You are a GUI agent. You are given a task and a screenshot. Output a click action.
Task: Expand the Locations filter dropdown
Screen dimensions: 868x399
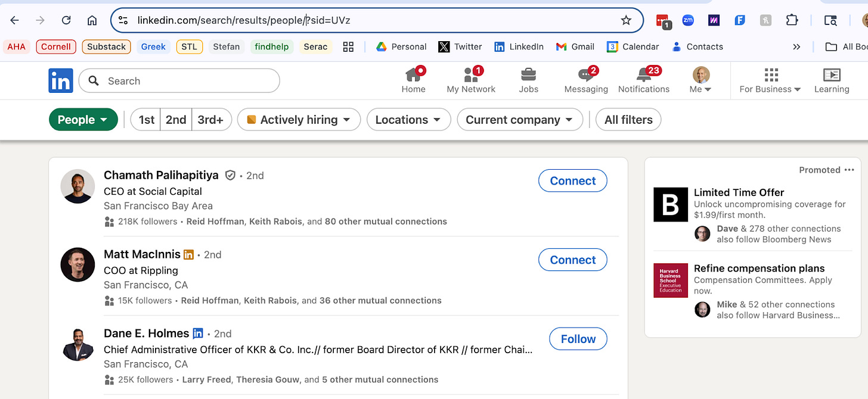click(x=408, y=120)
